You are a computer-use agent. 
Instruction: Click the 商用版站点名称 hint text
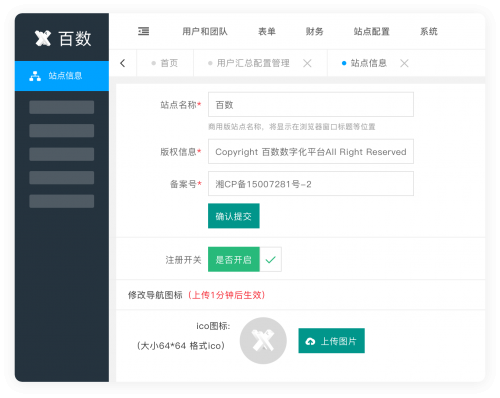click(292, 127)
